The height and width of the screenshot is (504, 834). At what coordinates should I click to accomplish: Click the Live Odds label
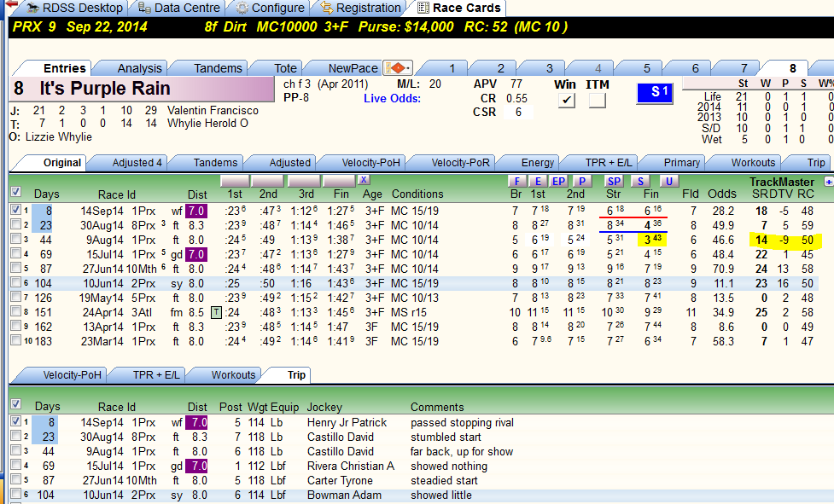click(x=392, y=98)
